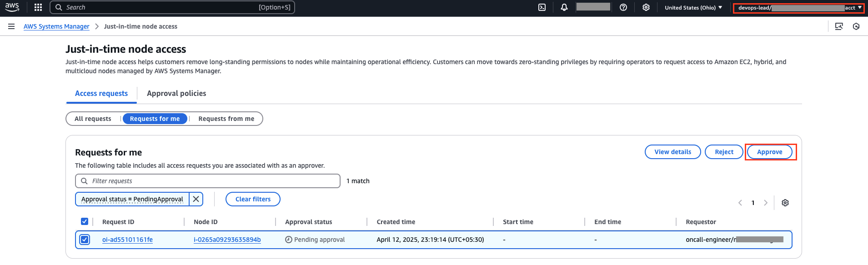This screenshot has width=868, height=265.
Task: Click the View details button
Action: 673,152
